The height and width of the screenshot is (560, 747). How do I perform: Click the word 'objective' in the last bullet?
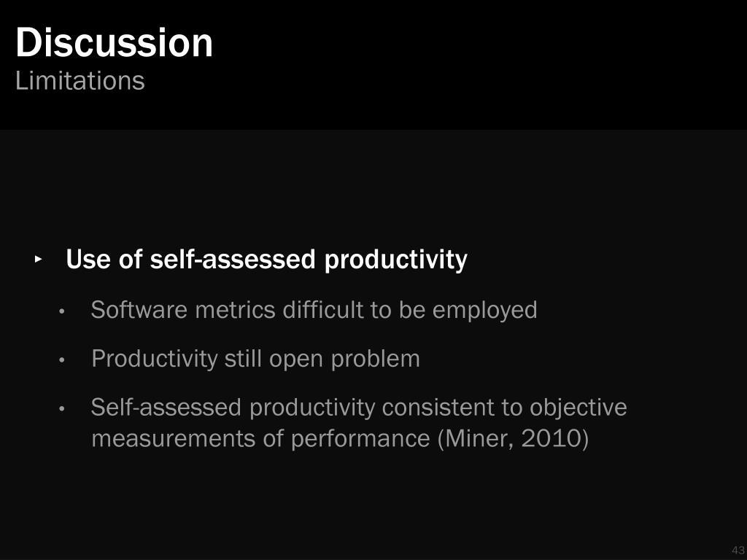[x=578, y=408]
